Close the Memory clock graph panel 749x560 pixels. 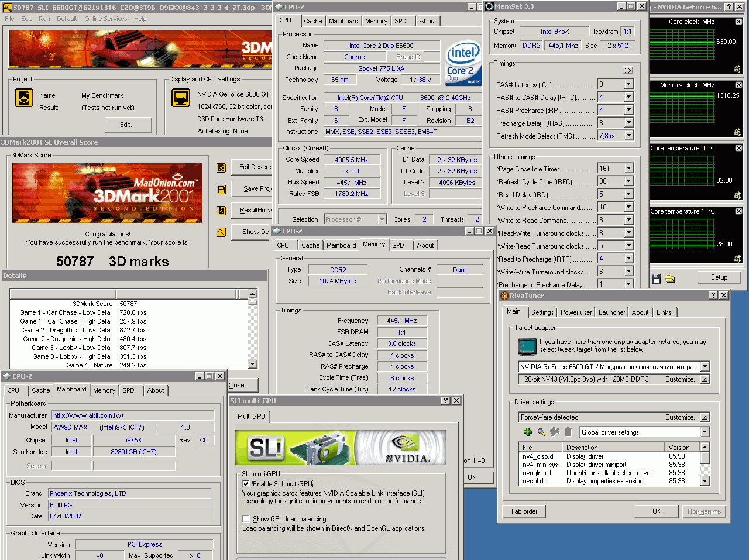click(x=738, y=85)
